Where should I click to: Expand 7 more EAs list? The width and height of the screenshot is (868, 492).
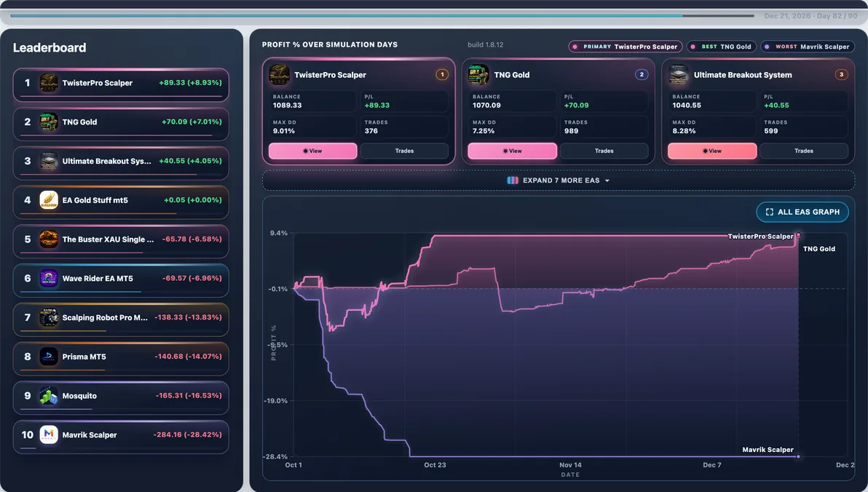(x=558, y=180)
